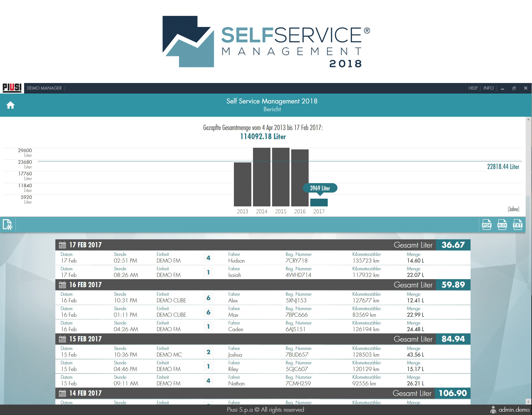
Task: Click calendar icon for 14 FEB 2017
Action: click(62, 393)
